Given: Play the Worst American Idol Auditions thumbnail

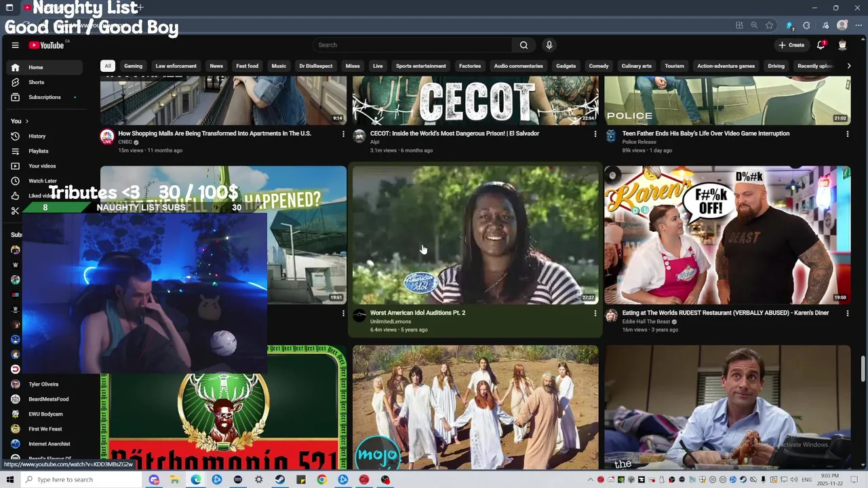Looking at the screenshot, I should (x=475, y=235).
